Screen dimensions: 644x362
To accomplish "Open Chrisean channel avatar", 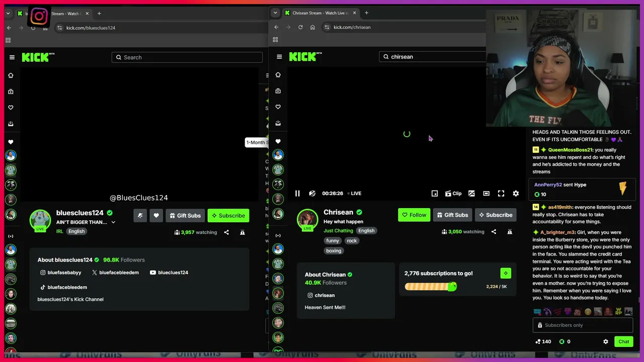I will pyautogui.click(x=307, y=220).
